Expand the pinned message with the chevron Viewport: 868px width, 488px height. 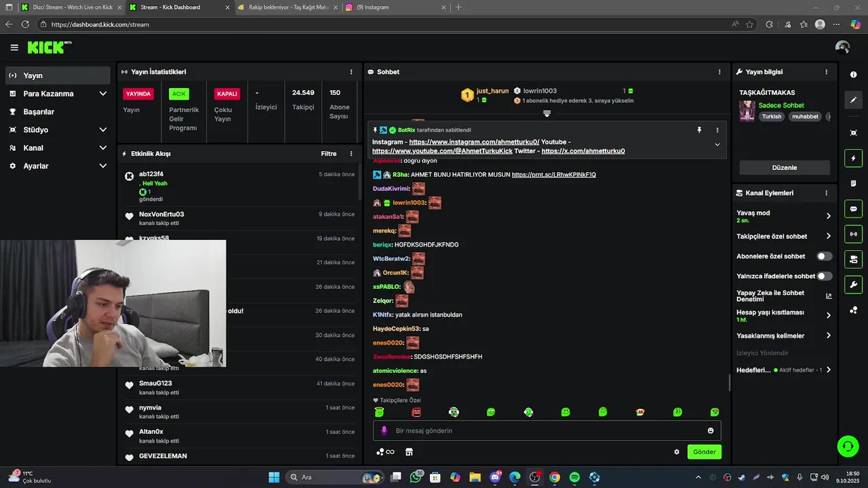coord(717,144)
